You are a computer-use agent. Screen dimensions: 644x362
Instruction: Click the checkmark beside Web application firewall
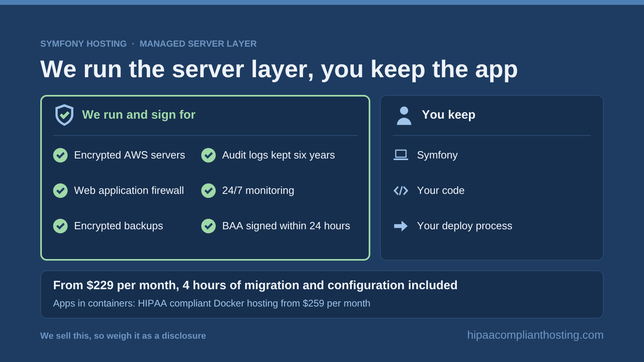click(x=60, y=191)
